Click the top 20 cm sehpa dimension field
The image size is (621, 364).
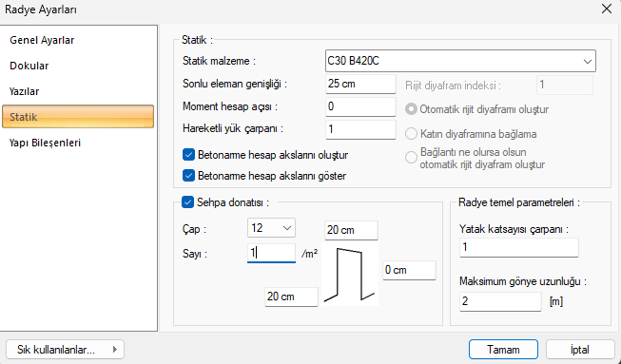[351, 230]
